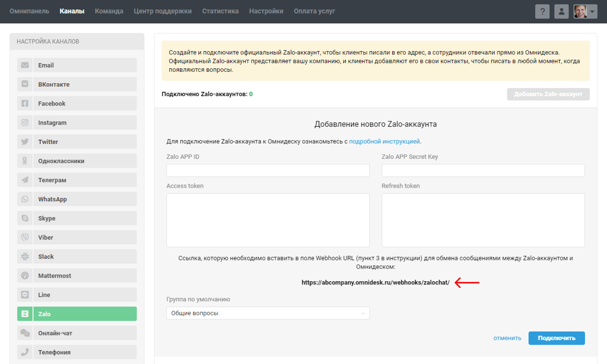This screenshot has height=364, width=607.
Task: Focus the Refresh token text area
Action: coord(483,220)
